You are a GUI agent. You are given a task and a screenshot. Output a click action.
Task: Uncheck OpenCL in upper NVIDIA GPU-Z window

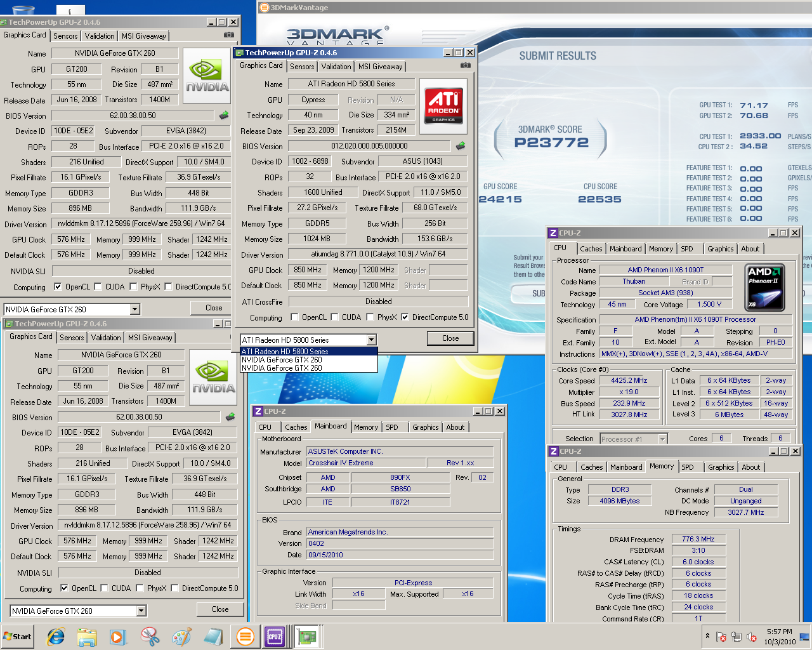pyautogui.click(x=58, y=287)
